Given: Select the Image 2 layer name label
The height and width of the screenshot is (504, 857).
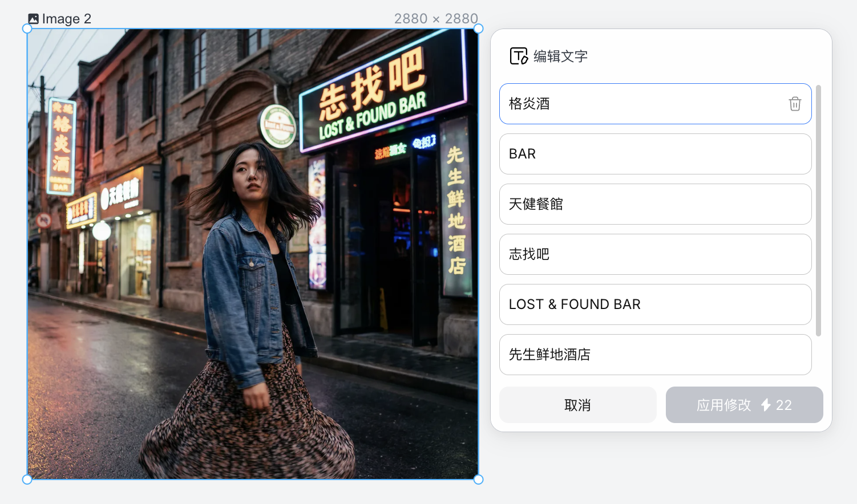Looking at the screenshot, I should 66,19.
